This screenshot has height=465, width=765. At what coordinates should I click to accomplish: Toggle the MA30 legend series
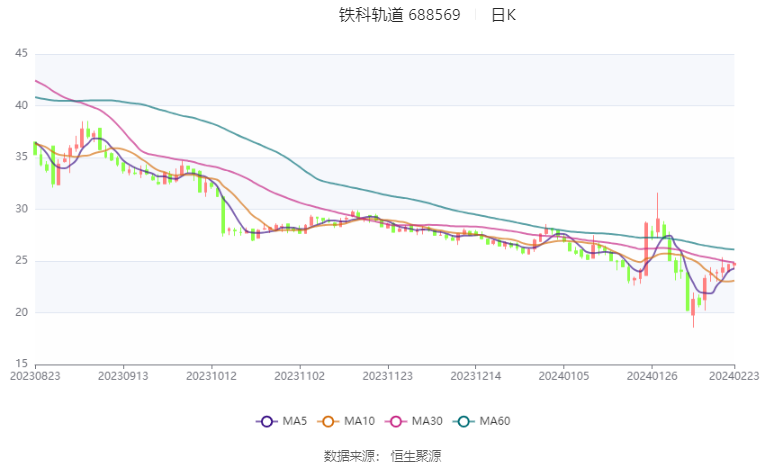click(414, 421)
